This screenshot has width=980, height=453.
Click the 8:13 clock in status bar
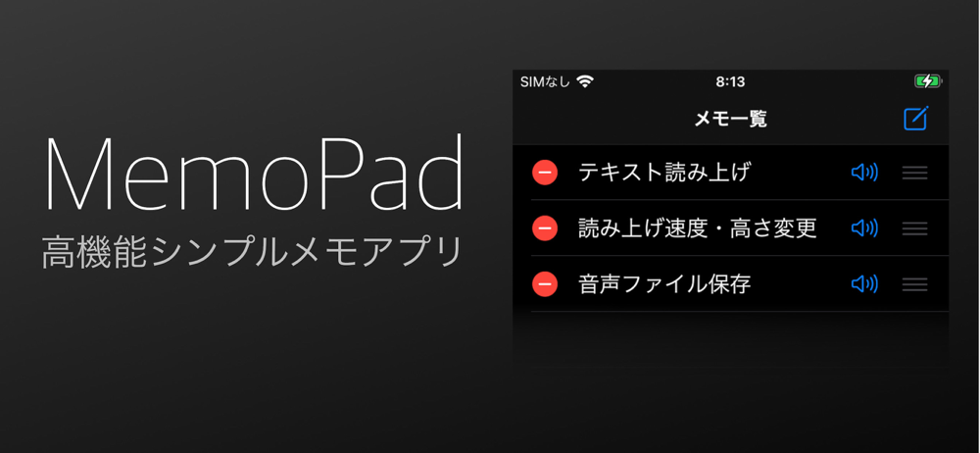[731, 82]
